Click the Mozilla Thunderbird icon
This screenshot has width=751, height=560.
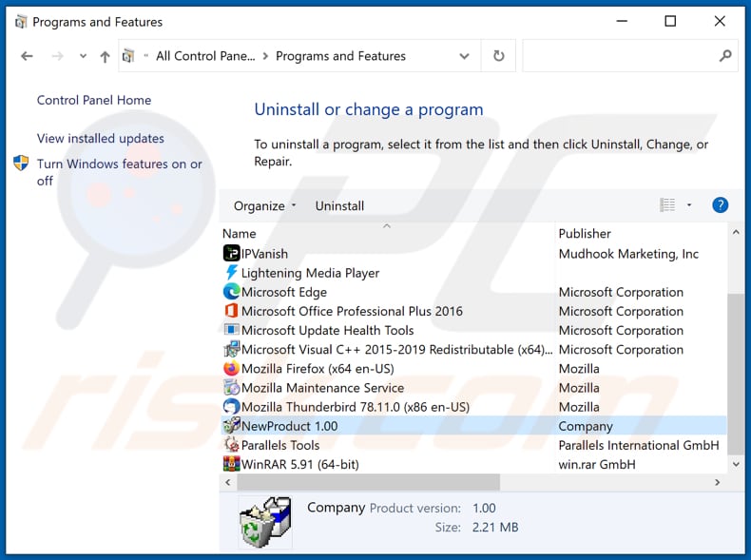[x=231, y=406]
